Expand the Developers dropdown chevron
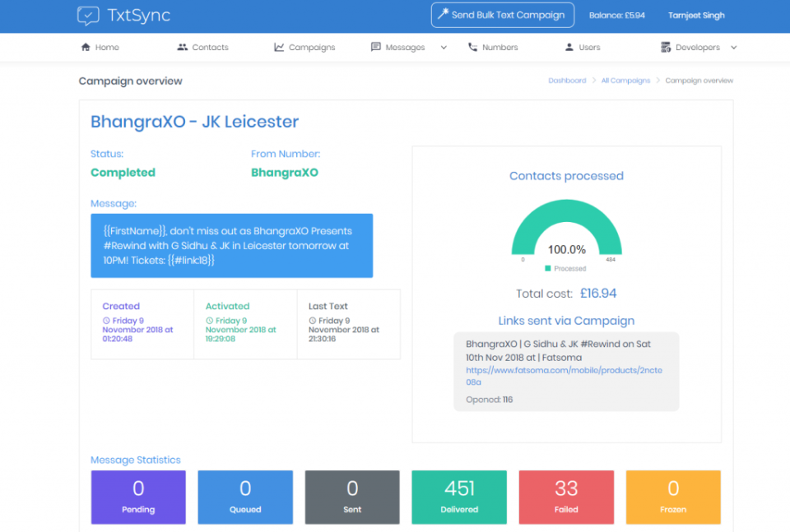Image resolution: width=790 pixels, height=532 pixels. tap(733, 48)
